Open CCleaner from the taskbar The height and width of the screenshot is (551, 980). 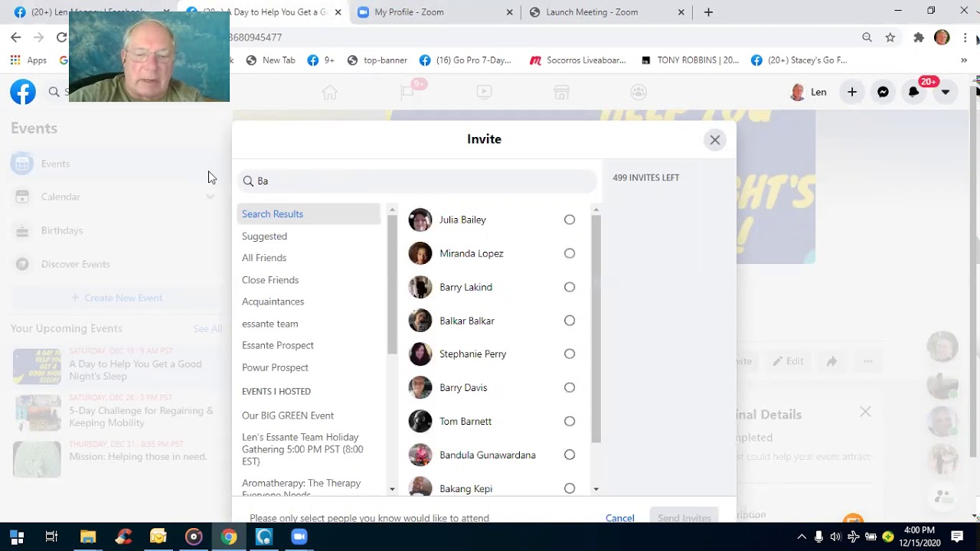(123, 536)
